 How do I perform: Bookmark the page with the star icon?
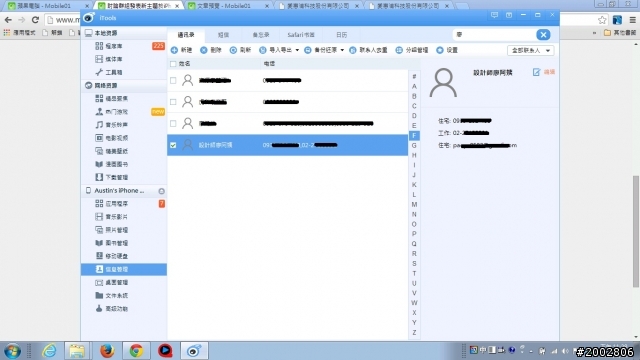click(x=602, y=20)
